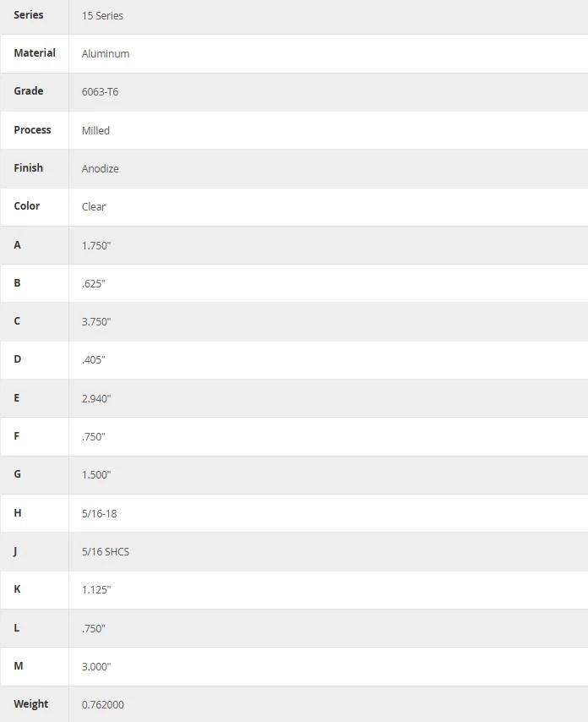Click dimension D value .405"
This screenshot has height=722, width=588.
tap(94, 360)
